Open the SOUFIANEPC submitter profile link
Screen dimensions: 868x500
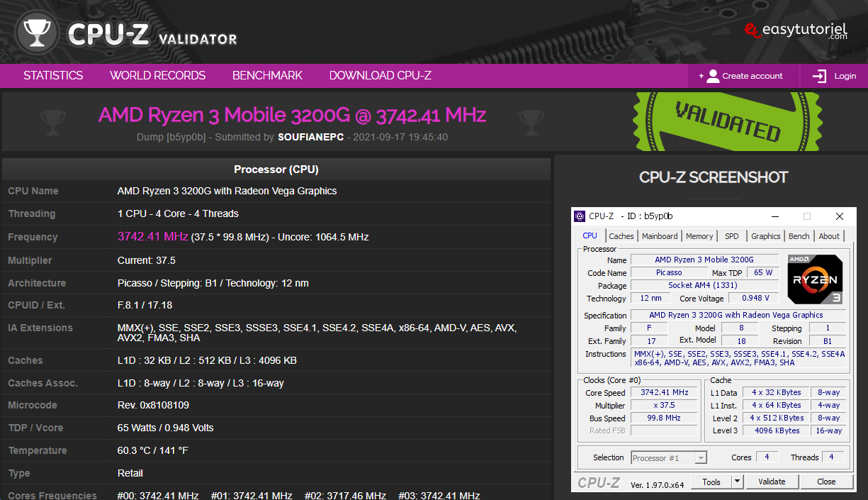(x=310, y=137)
